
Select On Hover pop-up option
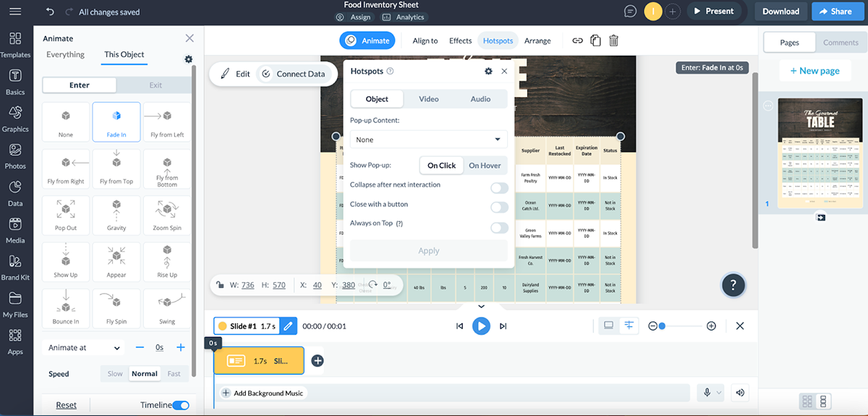coord(485,165)
